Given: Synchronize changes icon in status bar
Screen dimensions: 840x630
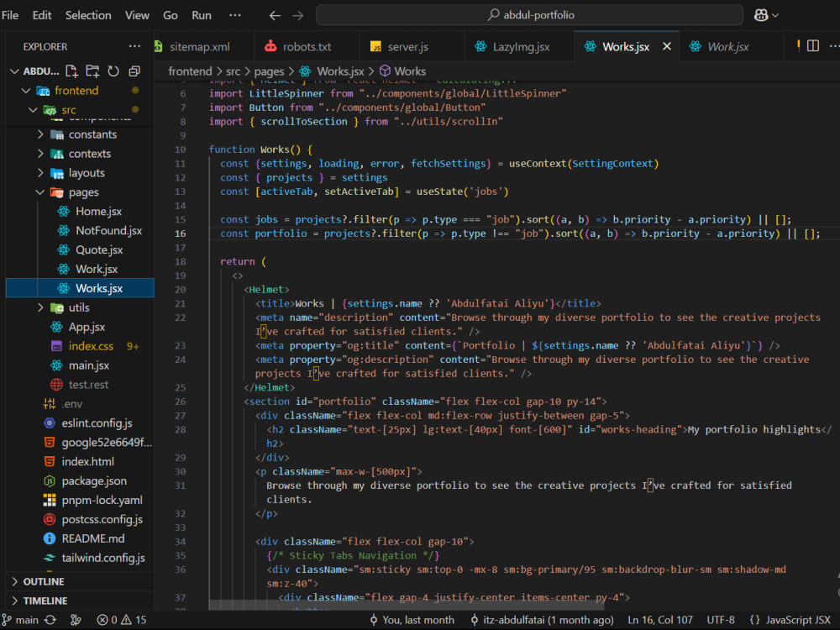Looking at the screenshot, I should [50, 620].
